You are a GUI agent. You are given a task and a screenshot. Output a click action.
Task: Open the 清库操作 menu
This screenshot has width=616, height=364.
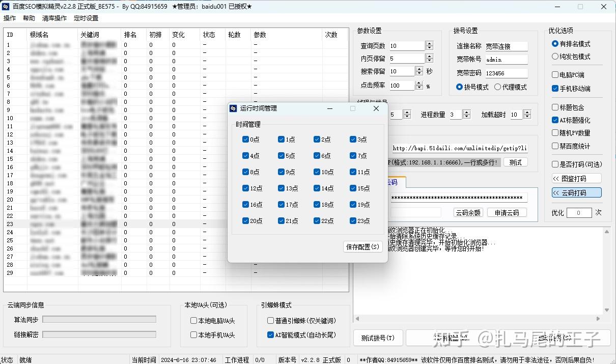[54, 18]
